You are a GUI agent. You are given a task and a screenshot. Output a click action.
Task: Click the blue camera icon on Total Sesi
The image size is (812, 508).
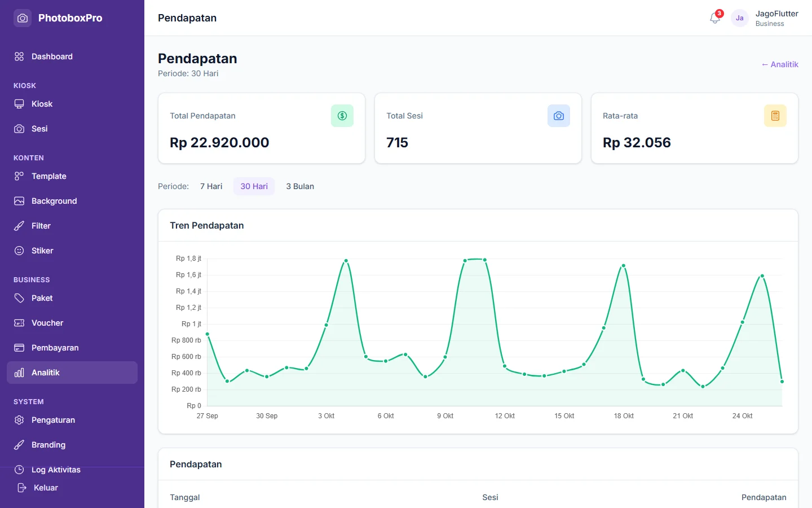pyautogui.click(x=559, y=116)
